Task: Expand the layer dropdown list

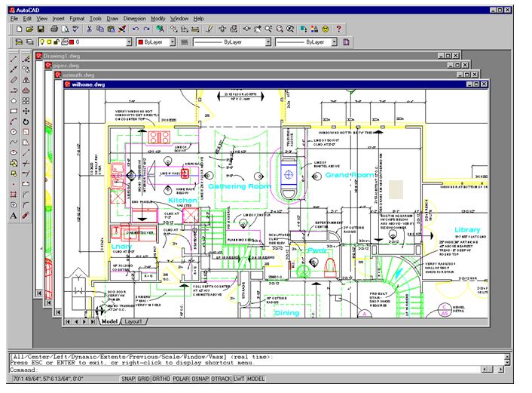Action: 127,43
